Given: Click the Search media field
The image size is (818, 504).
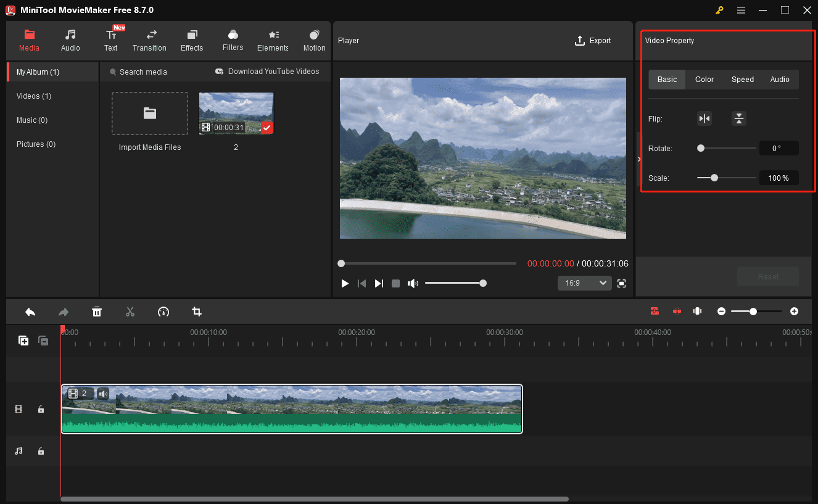Looking at the screenshot, I should coord(143,72).
